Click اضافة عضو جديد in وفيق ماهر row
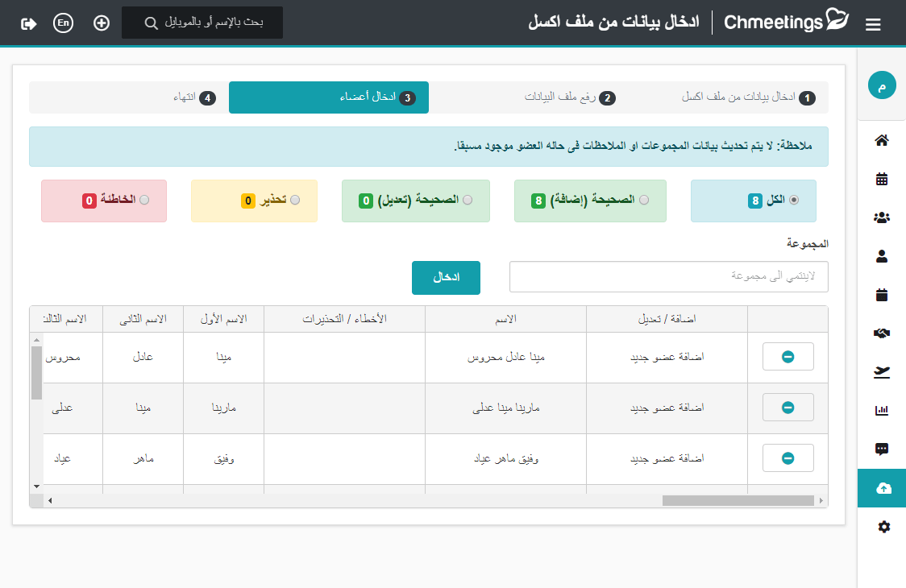The image size is (906, 588). click(x=667, y=458)
